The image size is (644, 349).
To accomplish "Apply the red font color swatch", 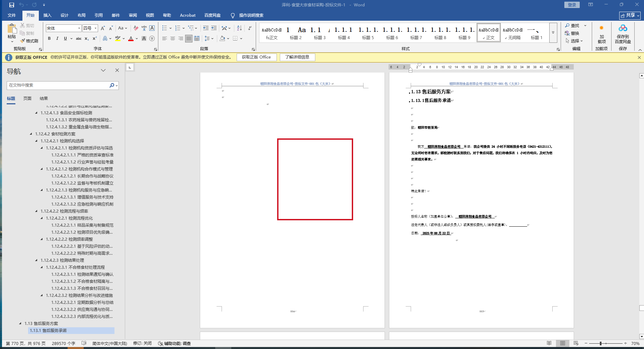I will pos(131,38).
